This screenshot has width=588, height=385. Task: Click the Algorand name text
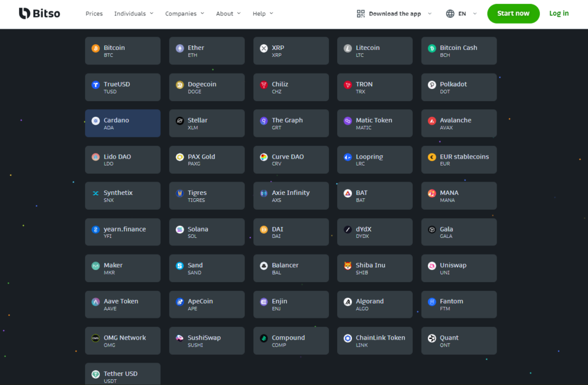click(x=369, y=301)
